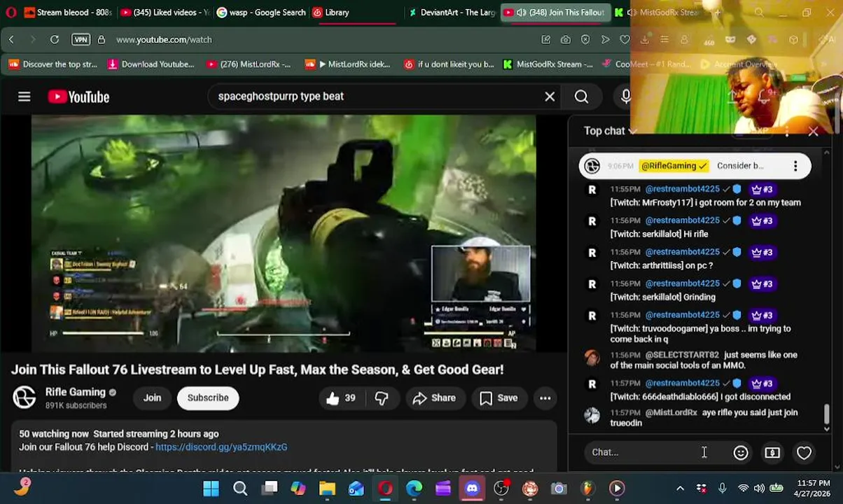Viewport: 843px width, 504px height.
Task: Expand the Top chat dropdown
Action: [611, 131]
